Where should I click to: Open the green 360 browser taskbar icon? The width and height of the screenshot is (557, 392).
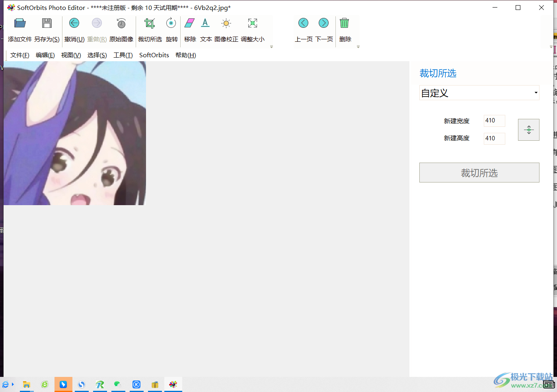[x=45, y=384]
